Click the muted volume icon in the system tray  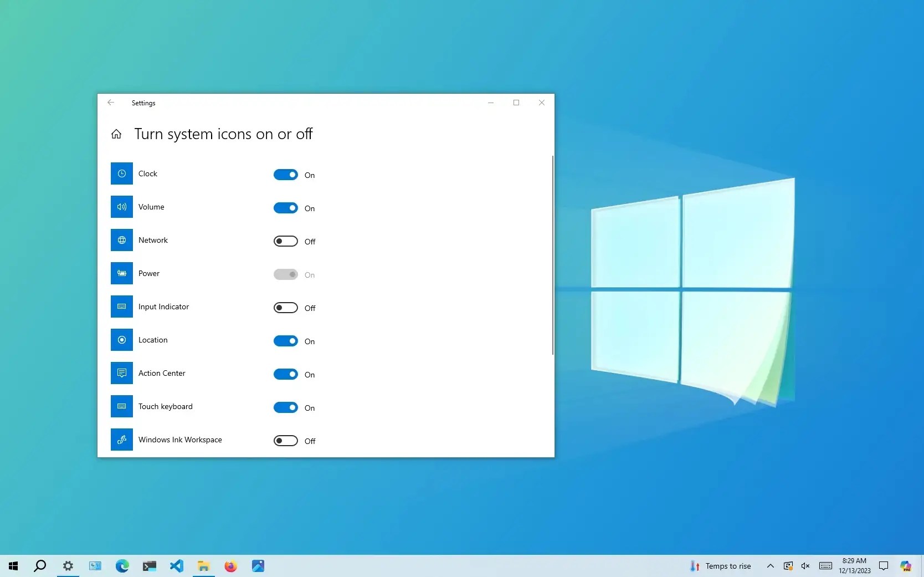click(805, 566)
